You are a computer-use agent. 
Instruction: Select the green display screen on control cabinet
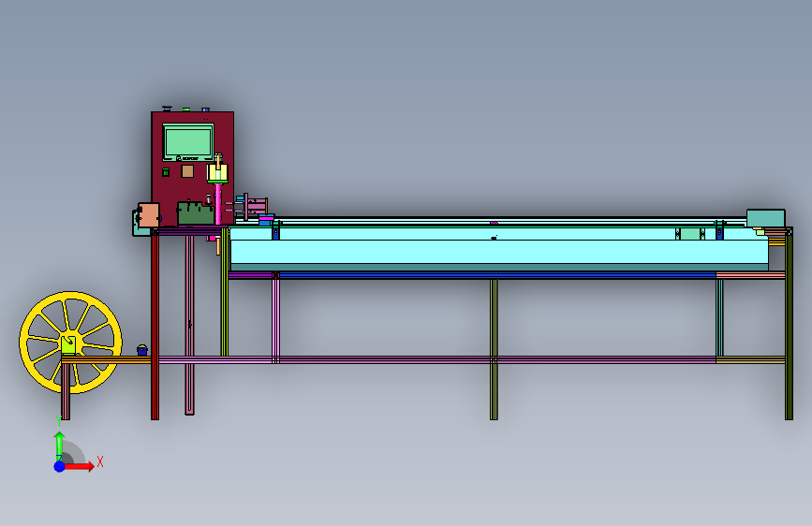[x=188, y=142]
